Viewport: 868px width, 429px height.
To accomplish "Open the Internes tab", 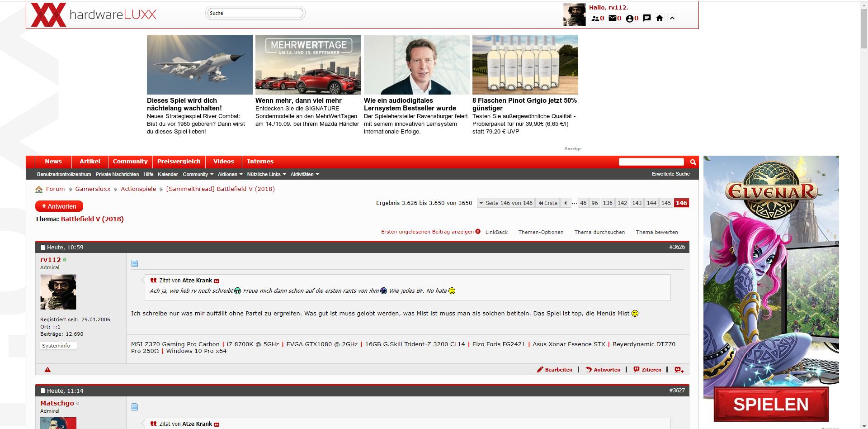I will [x=260, y=162].
